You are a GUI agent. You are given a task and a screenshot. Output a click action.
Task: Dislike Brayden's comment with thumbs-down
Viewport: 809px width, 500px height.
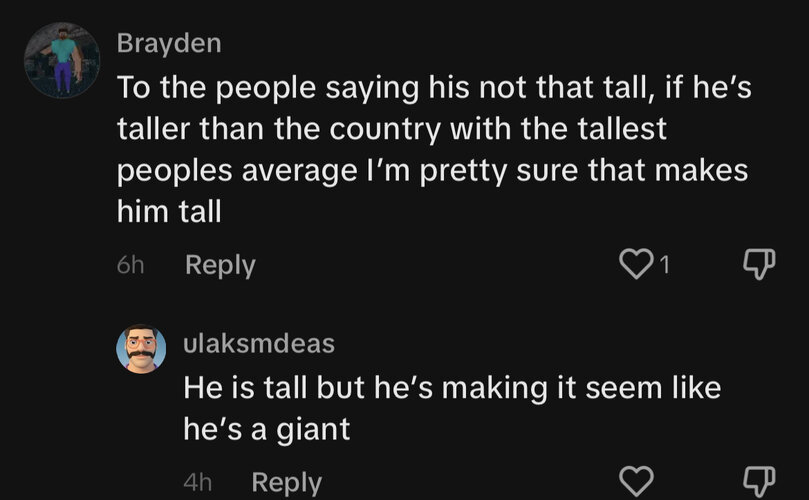759,264
